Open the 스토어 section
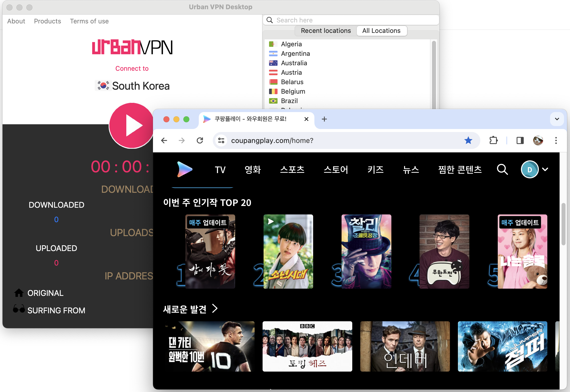The width and height of the screenshot is (570, 392). click(336, 170)
